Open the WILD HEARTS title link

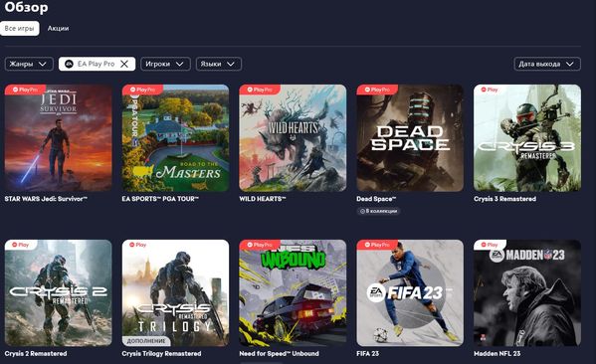pyautogui.click(x=263, y=199)
